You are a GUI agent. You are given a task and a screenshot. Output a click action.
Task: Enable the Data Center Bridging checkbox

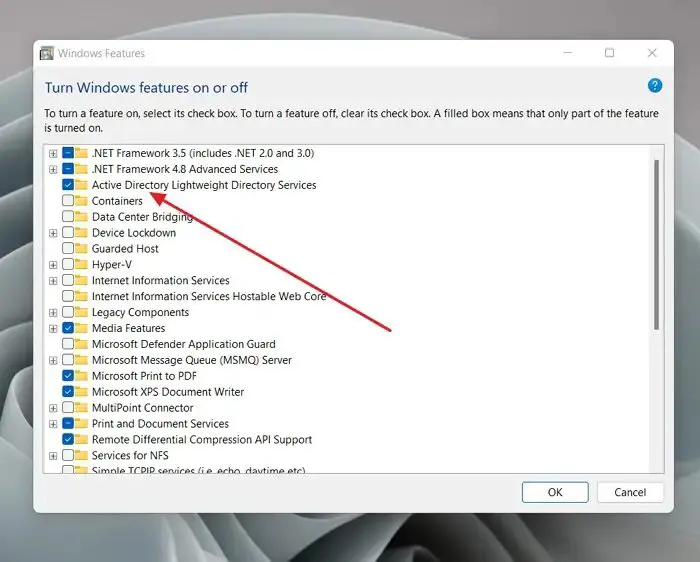68,216
